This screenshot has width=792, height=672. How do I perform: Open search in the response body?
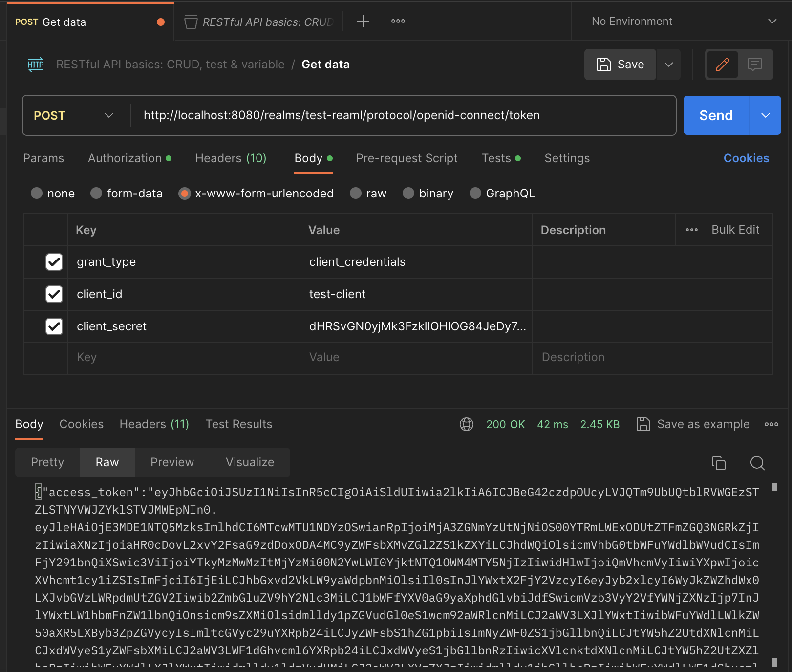tap(757, 463)
